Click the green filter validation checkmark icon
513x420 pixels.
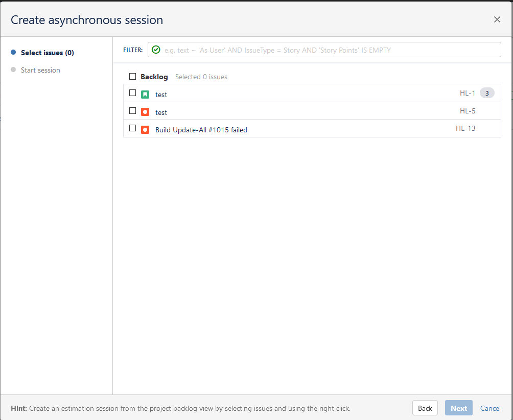click(156, 50)
